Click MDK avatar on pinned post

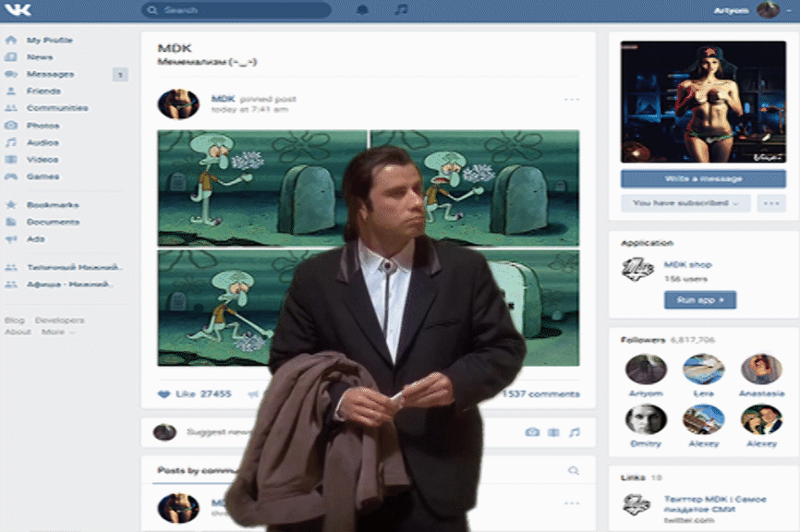[x=178, y=104]
